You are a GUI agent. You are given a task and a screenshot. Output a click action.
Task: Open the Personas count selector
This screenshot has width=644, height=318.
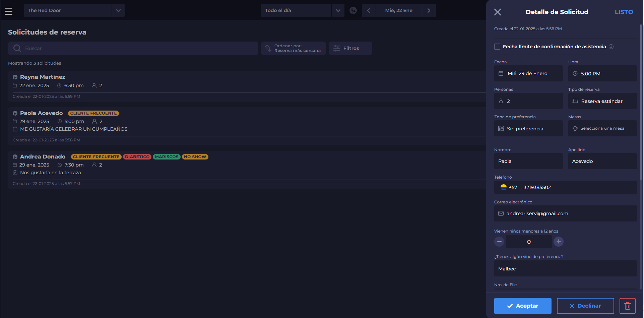click(528, 101)
